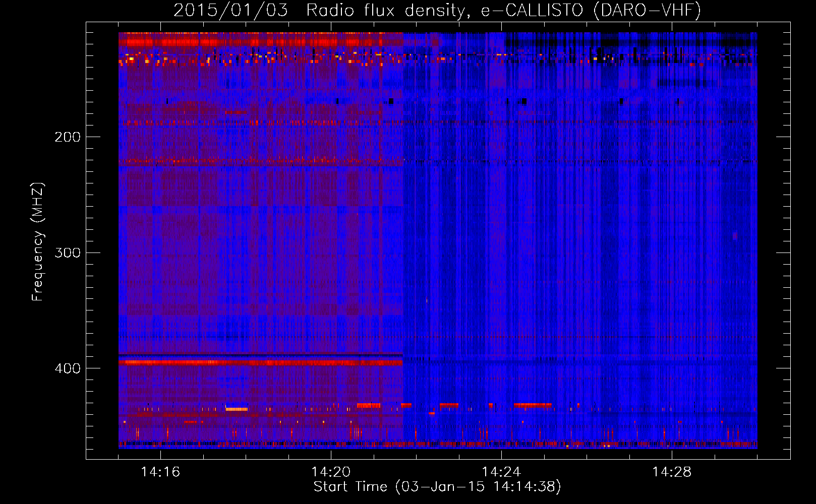Click the 300 frequency tick label
The width and height of the screenshot is (816, 504).
click(68, 253)
